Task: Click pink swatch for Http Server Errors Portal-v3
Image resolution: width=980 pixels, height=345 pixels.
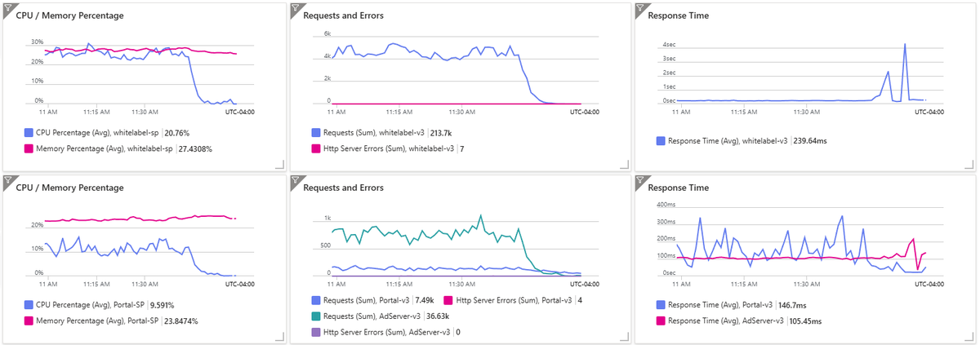Action: (449, 299)
